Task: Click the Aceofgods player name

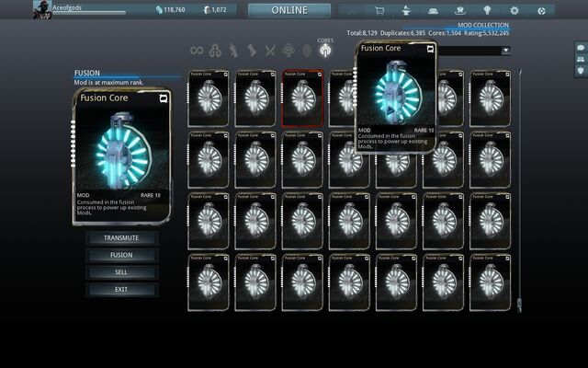Action: (x=67, y=7)
